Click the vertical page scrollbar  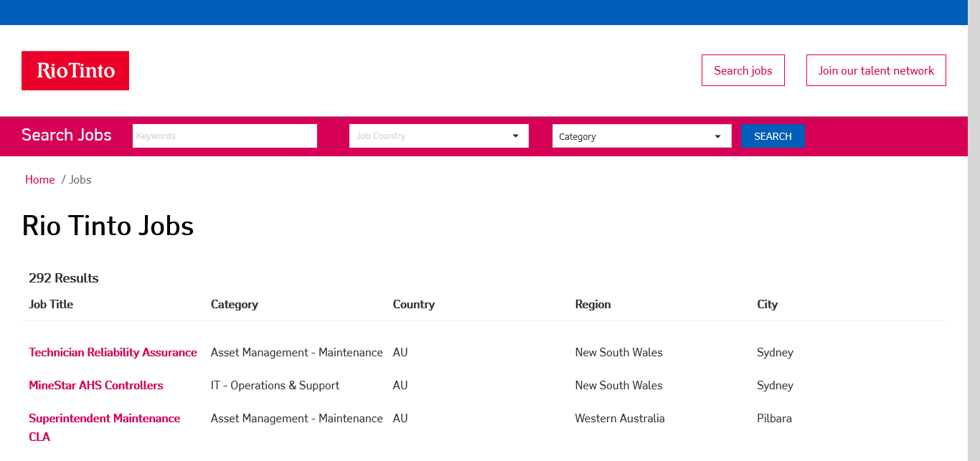pos(974,229)
